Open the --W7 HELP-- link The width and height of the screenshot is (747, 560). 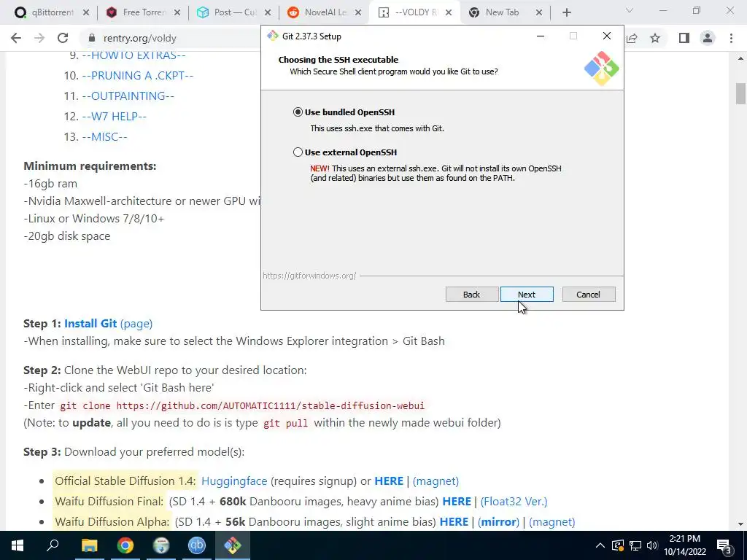tap(114, 117)
